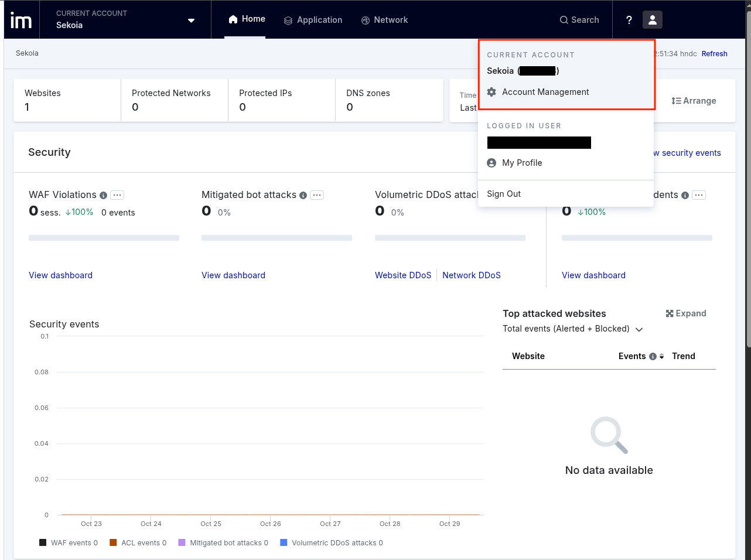The height and width of the screenshot is (560, 751).
Task: Open the Network DDoS link
Action: pos(471,275)
